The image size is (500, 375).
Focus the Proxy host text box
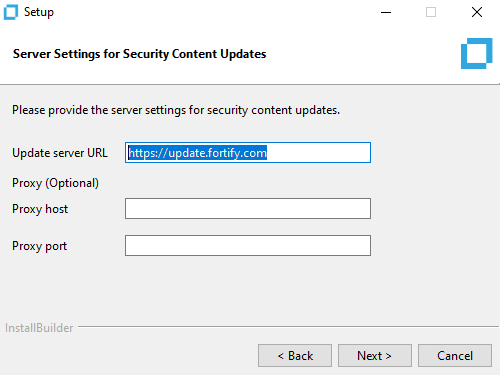click(248, 209)
